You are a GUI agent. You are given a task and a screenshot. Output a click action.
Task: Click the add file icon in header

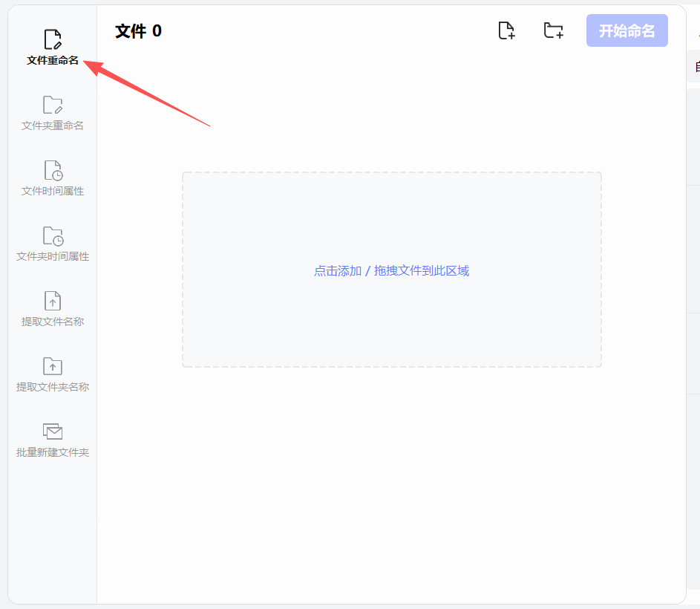(x=506, y=30)
